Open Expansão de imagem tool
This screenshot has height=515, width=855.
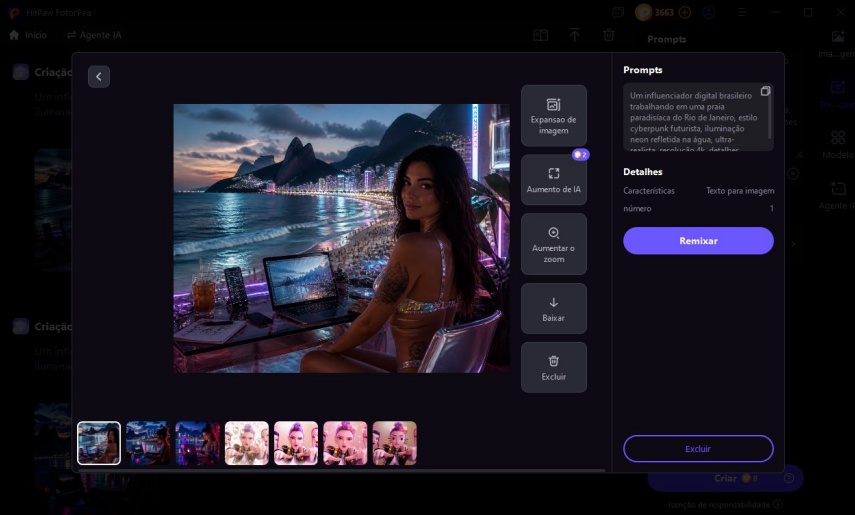[553, 116]
